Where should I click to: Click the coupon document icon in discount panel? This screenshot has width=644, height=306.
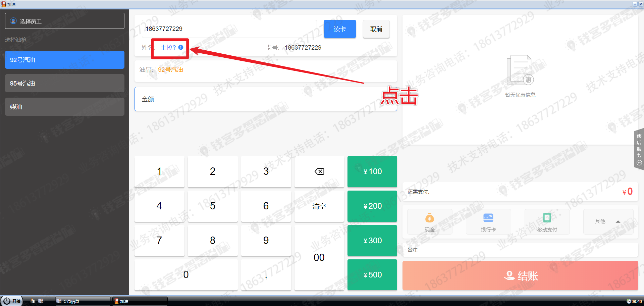click(520, 70)
